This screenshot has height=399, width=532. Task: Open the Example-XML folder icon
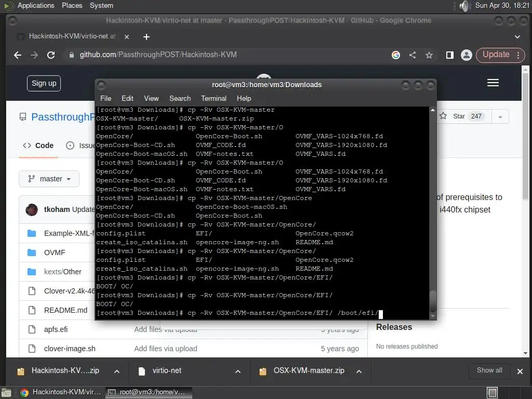tap(32, 233)
